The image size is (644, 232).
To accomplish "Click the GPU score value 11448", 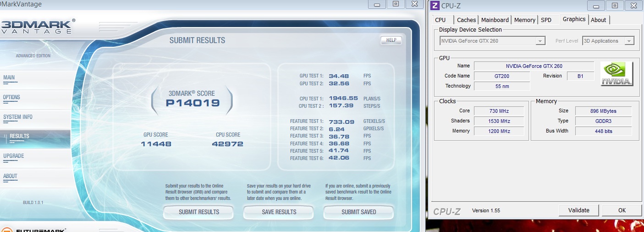I will [156, 144].
